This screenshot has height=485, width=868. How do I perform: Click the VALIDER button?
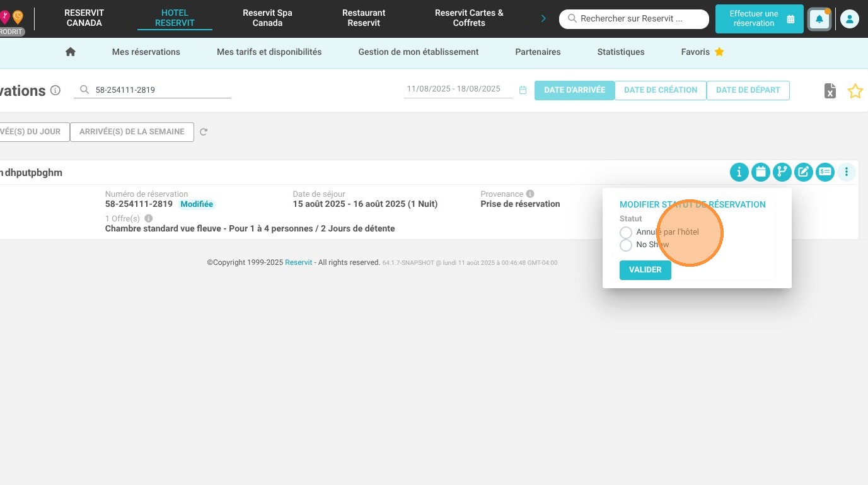(645, 270)
